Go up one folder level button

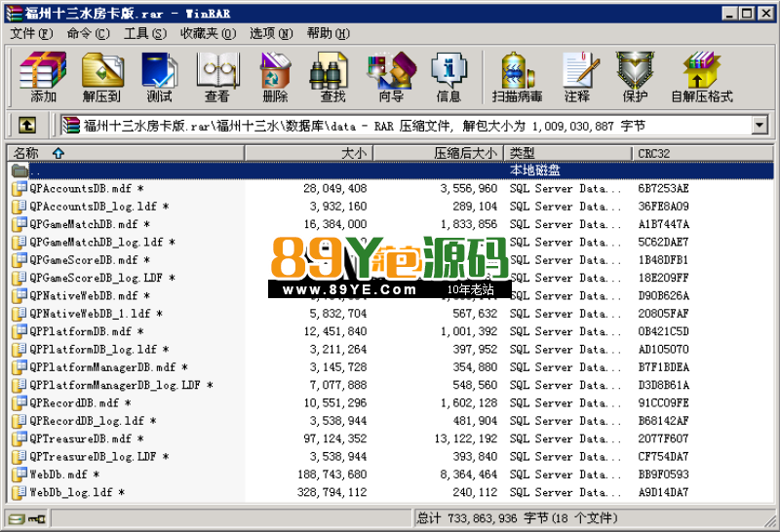27,126
